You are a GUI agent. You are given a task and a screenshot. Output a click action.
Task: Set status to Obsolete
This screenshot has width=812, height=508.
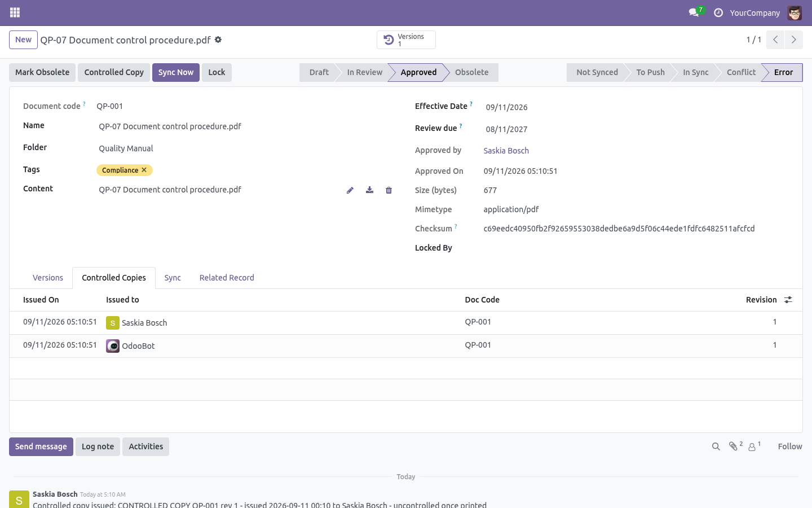[x=472, y=72]
